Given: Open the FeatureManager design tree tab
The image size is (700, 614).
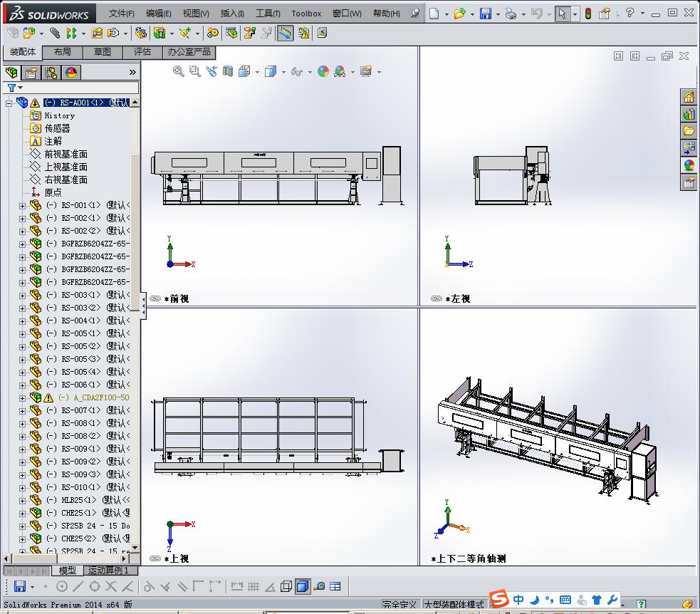Looking at the screenshot, I should pyautogui.click(x=11, y=73).
